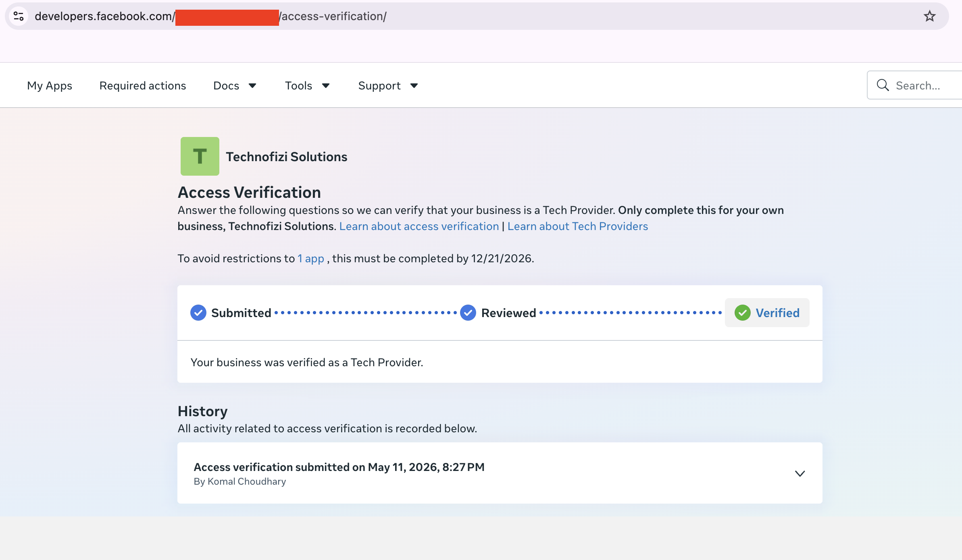This screenshot has height=560, width=962.
Task: Click 'Your business was verified as a Tech Provider.'
Action: click(307, 362)
